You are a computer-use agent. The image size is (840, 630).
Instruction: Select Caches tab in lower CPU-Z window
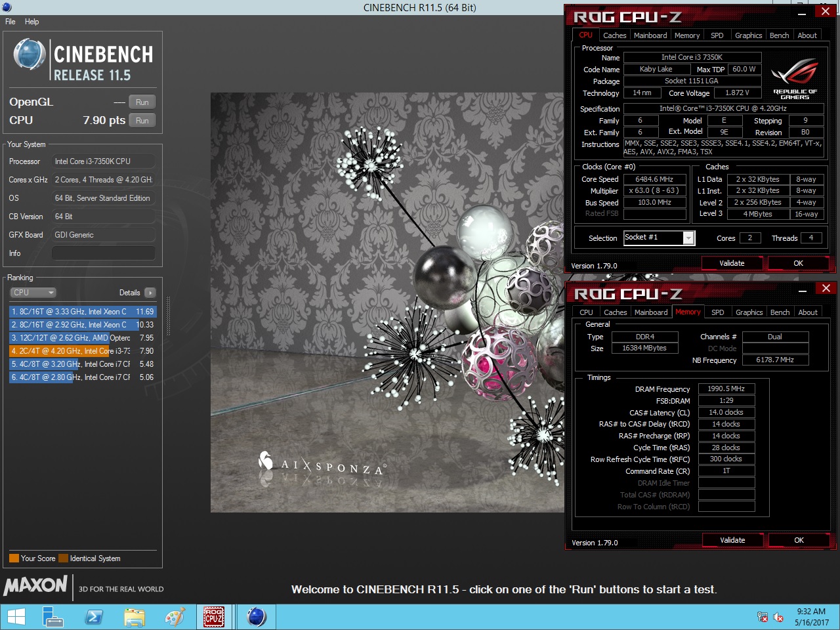click(x=615, y=312)
